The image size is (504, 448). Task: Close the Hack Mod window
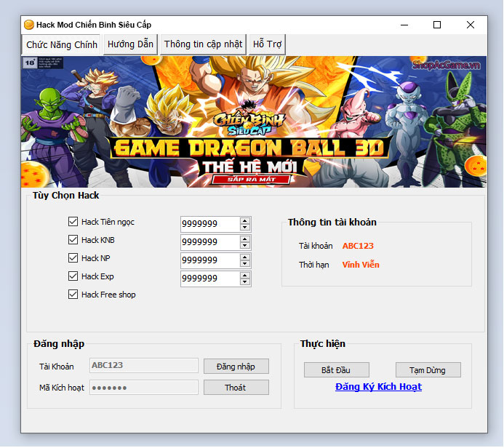tap(471, 25)
